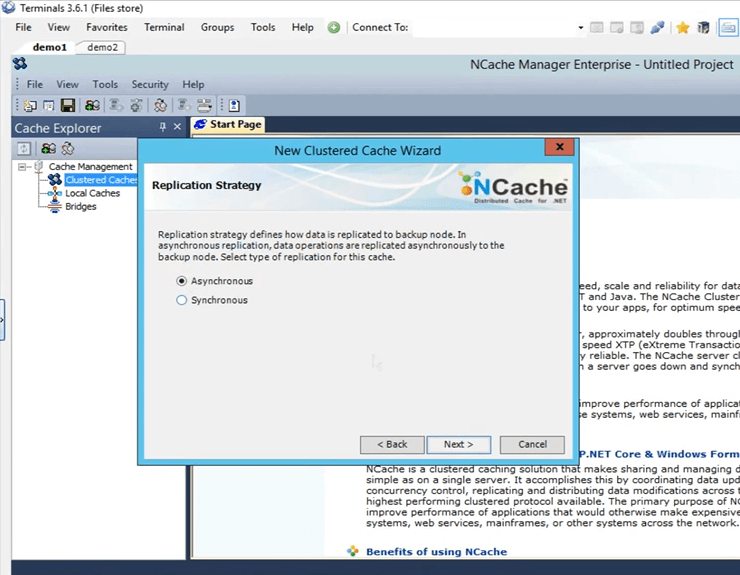Close the wizard with red X button
Screen dimensions: 740x575
pyautogui.click(x=559, y=147)
